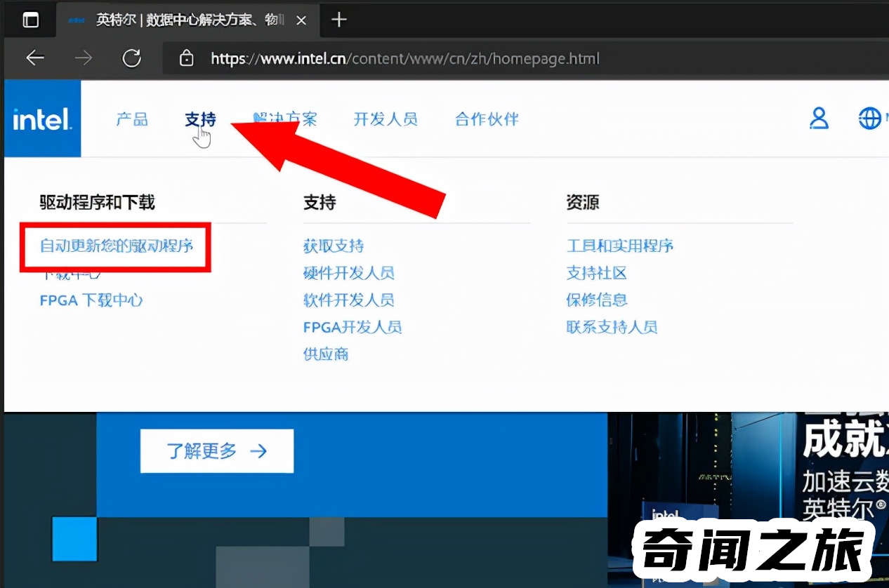Screen dimensions: 889x588
Task: Open the 产品 menu
Action: tap(132, 119)
